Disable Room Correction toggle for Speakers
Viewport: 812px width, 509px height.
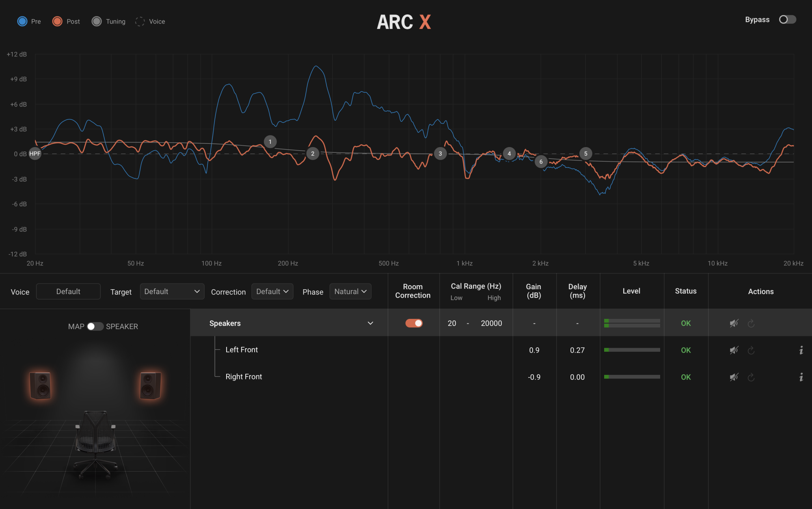tap(414, 323)
